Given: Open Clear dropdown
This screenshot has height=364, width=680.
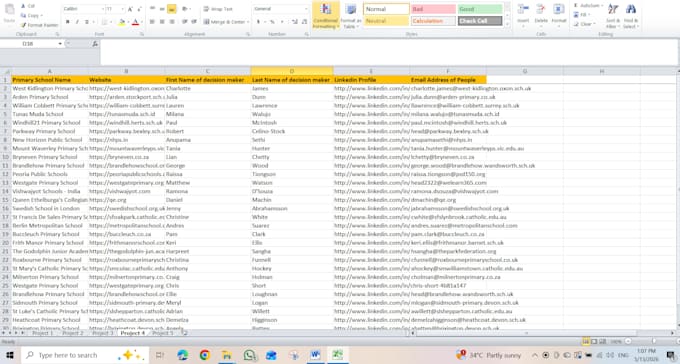Looking at the screenshot, I should pos(585,24).
